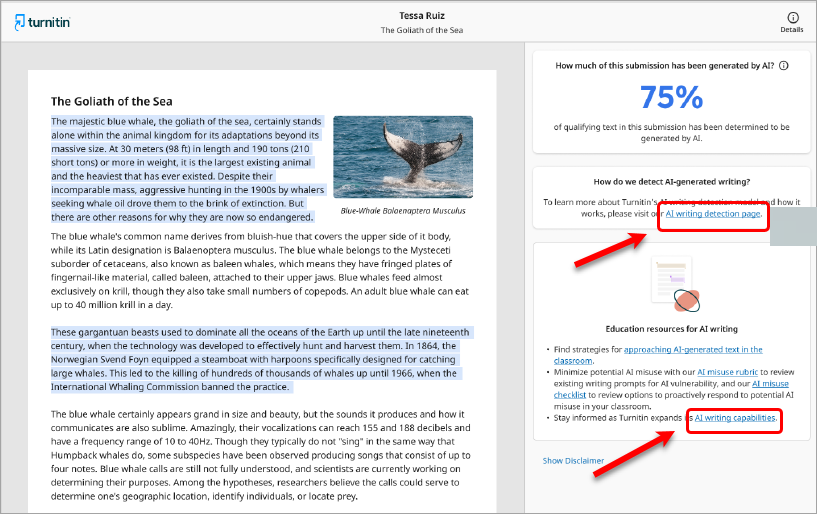
Task: Click info icon beside AI generated question
Action: point(784,66)
